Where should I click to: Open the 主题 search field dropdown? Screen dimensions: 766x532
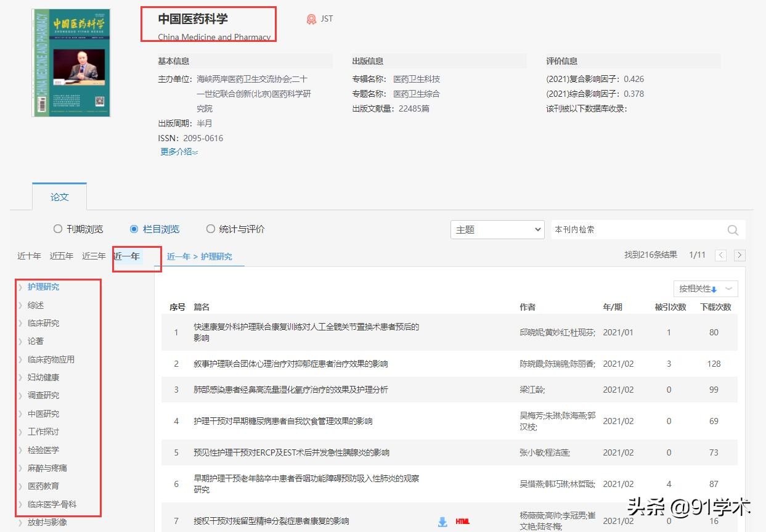(497, 229)
